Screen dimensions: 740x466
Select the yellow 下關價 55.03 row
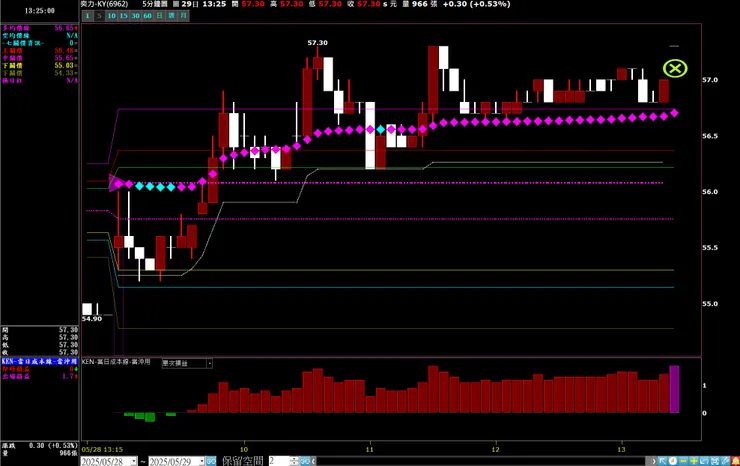click(40, 66)
